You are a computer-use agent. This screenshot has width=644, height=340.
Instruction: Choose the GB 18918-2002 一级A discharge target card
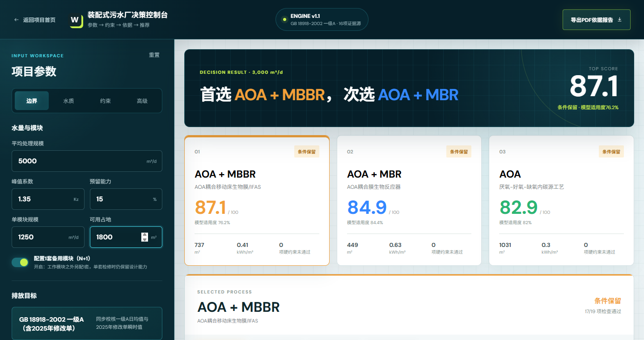tap(87, 323)
